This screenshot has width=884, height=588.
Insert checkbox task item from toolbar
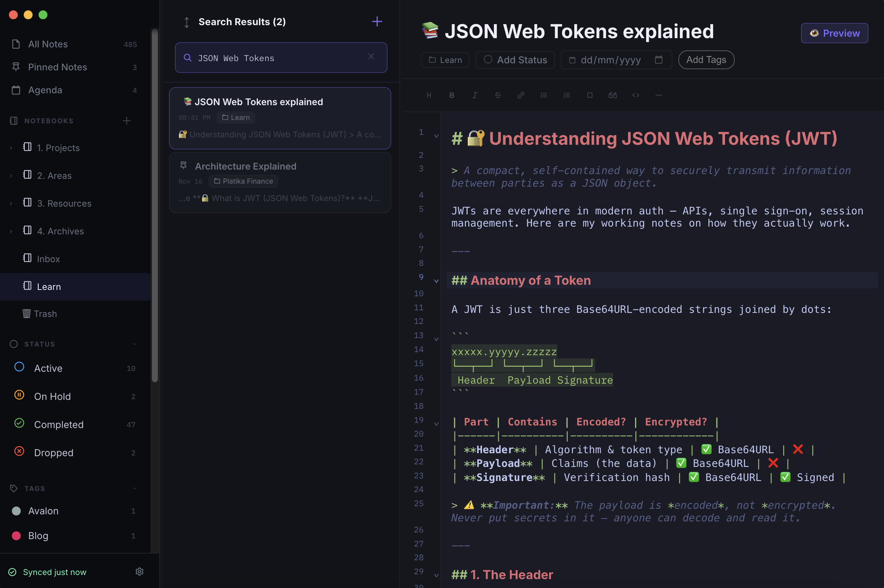click(590, 95)
